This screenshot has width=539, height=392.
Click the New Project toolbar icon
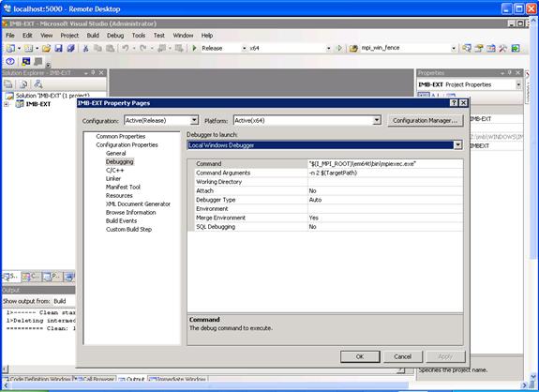(10, 49)
